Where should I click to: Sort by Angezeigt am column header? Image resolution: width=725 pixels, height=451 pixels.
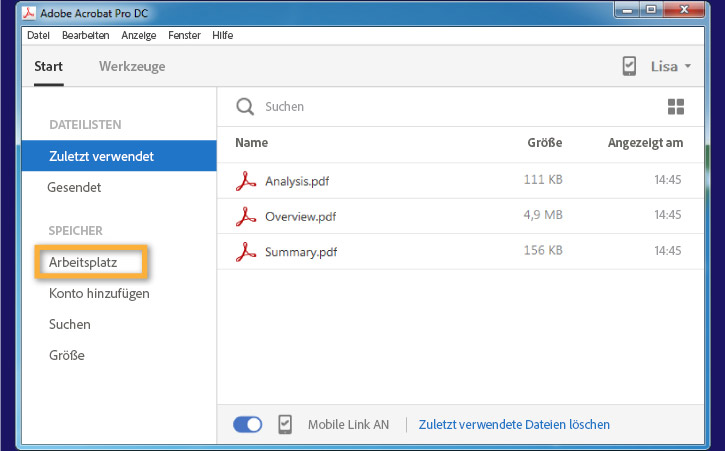[x=645, y=142]
